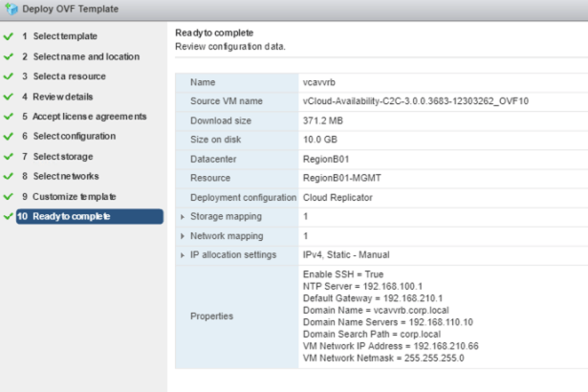Expand the Network mapping row
The image size is (588, 392).
click(182, 235)
